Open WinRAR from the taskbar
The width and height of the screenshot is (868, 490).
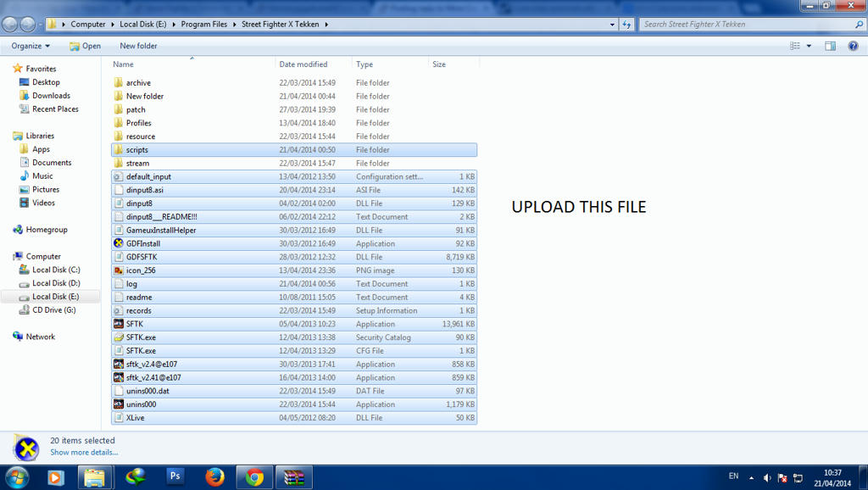294,477
